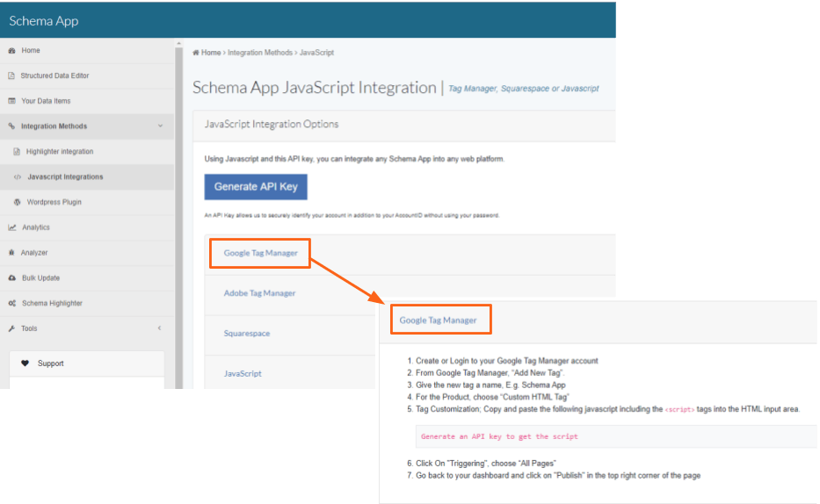The image size is (820, 504).
Task: Click the sidebar vertical scrollbar
Action: [x=178, y=214]
